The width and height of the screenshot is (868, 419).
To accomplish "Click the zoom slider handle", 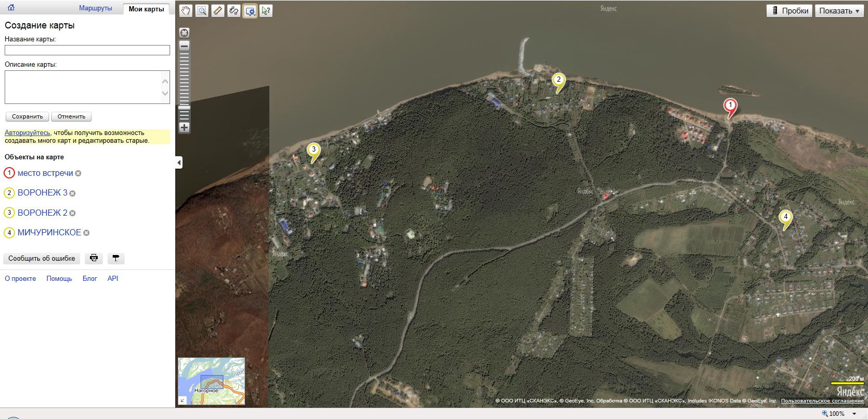I will point(184,108).
